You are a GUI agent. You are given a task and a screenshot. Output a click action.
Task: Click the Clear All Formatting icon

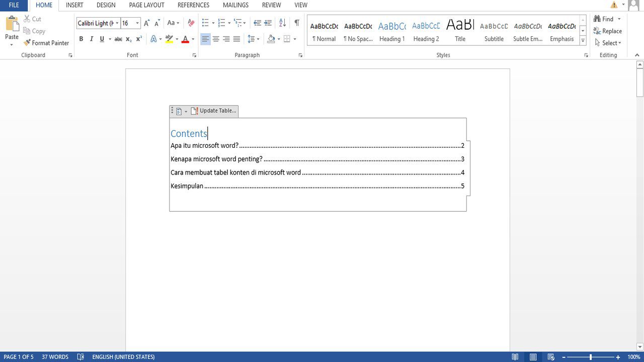coord(191,23)
